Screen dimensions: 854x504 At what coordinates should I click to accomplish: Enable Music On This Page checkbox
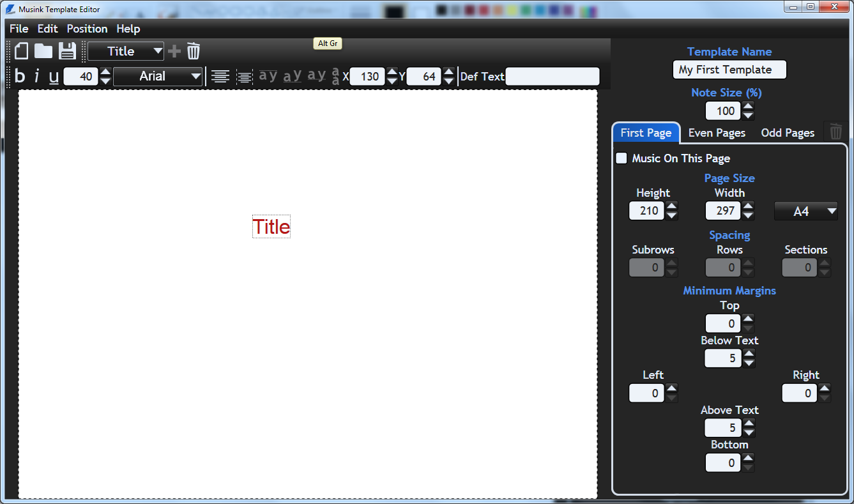621,158
